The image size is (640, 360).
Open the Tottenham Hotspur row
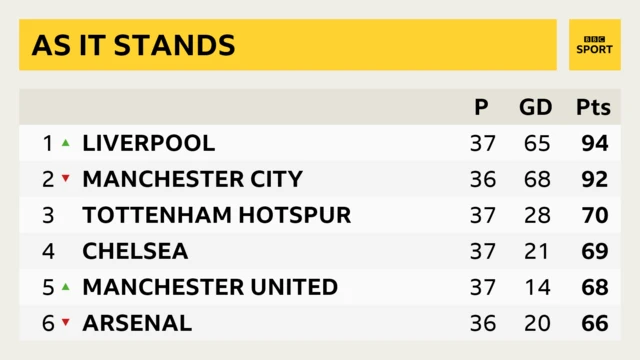(x=320, y=215)
